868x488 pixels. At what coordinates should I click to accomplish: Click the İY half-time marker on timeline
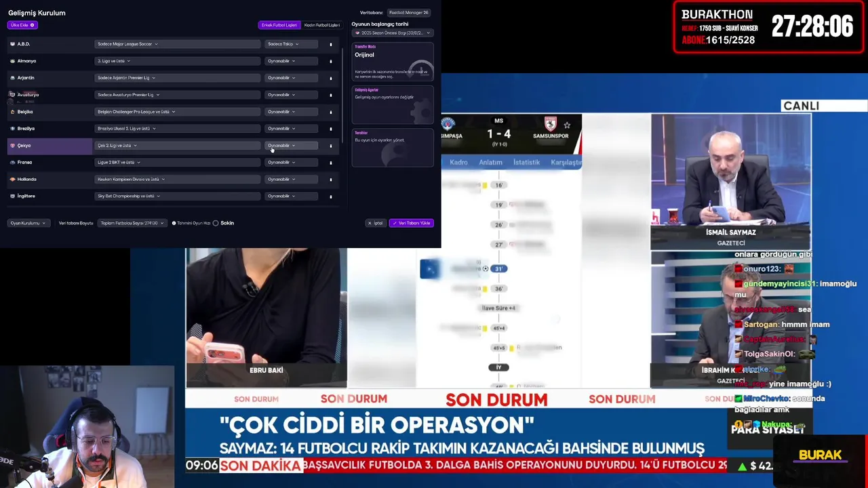coord(498,367)
